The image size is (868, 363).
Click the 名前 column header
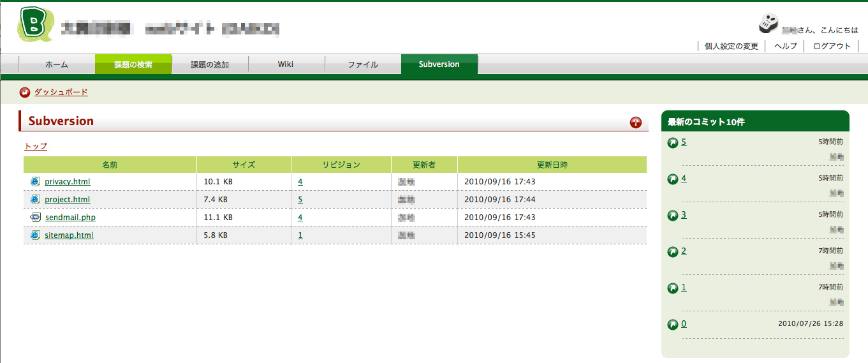(110, 165)
